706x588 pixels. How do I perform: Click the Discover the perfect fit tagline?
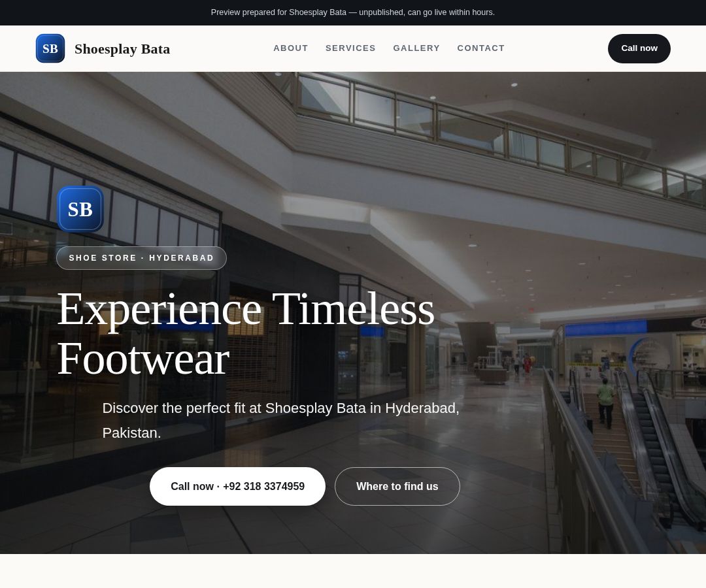point(280,420)
